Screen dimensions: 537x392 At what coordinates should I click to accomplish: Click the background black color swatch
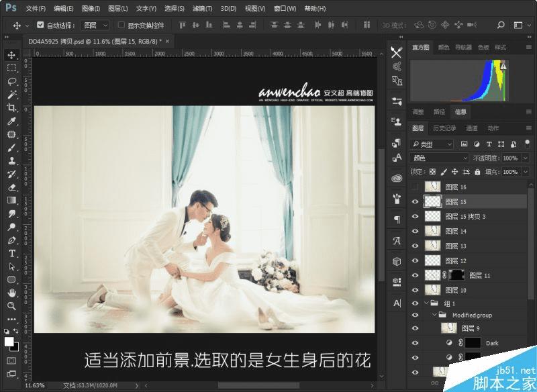tap(15, 348)
